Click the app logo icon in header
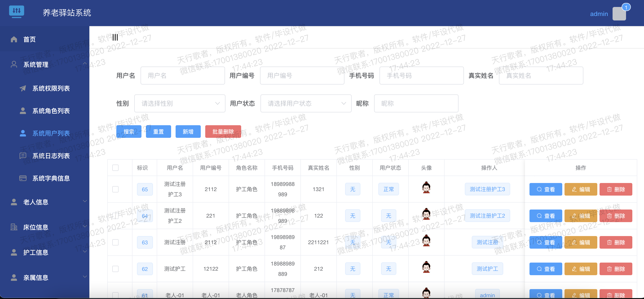Viewport: 644px width, 299px height. (16, 11)
